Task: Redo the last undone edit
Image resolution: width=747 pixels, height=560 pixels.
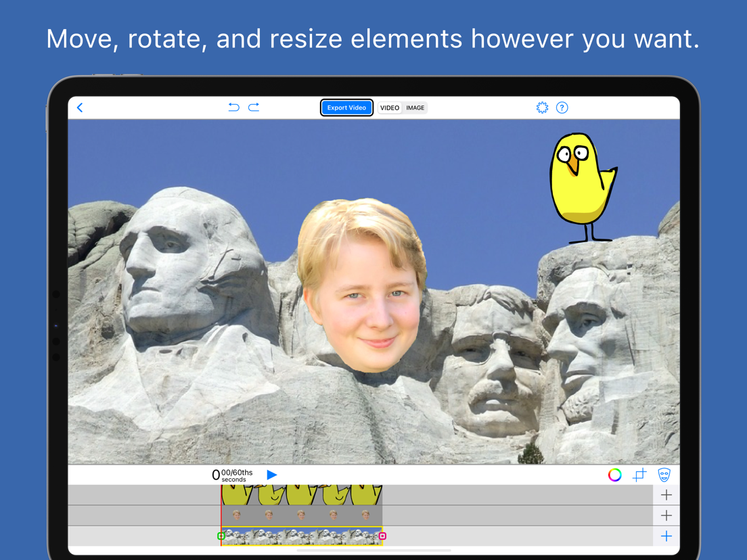Action: coord(254,107)
